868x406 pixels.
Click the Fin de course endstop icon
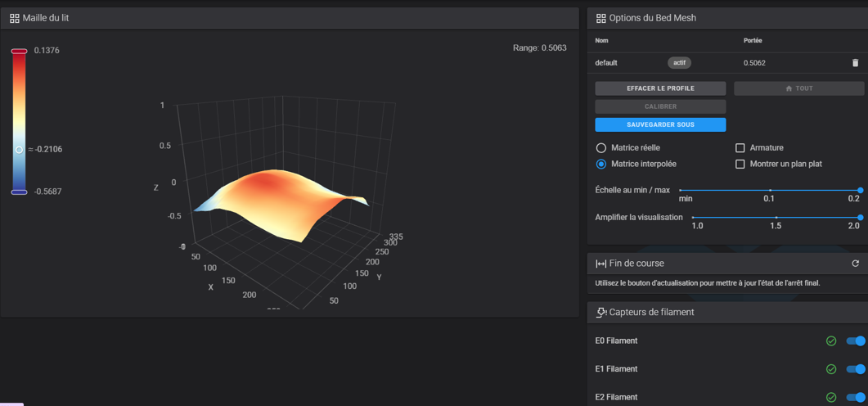tap(601, 263)
